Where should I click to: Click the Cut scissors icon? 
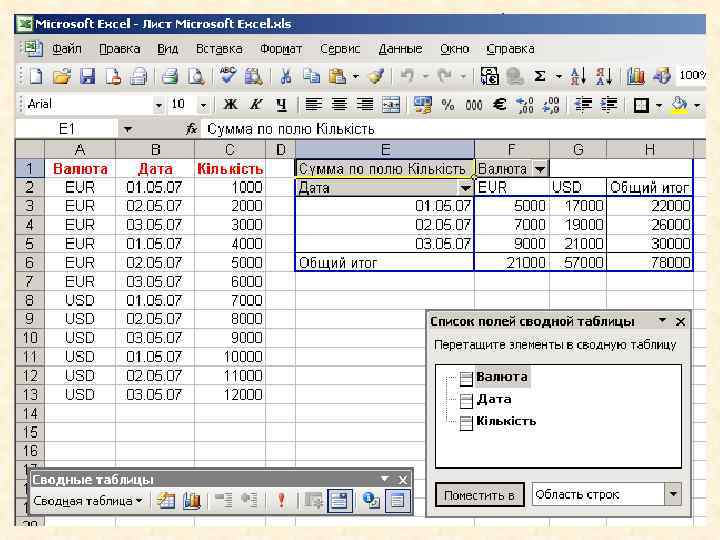point(286,76)
